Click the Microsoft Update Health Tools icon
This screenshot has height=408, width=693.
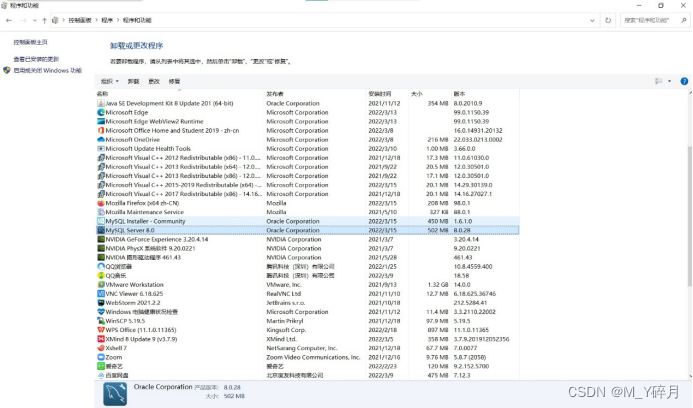pos(101,149)
